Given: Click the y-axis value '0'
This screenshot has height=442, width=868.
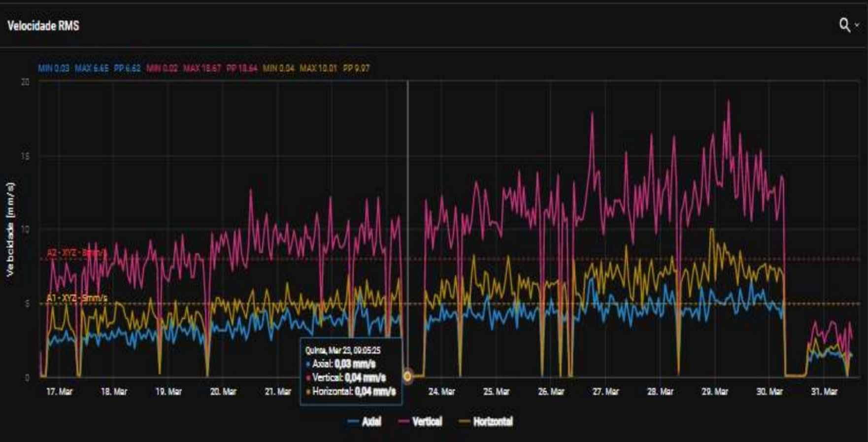Looking at the screenshot, I should point(27,378).
